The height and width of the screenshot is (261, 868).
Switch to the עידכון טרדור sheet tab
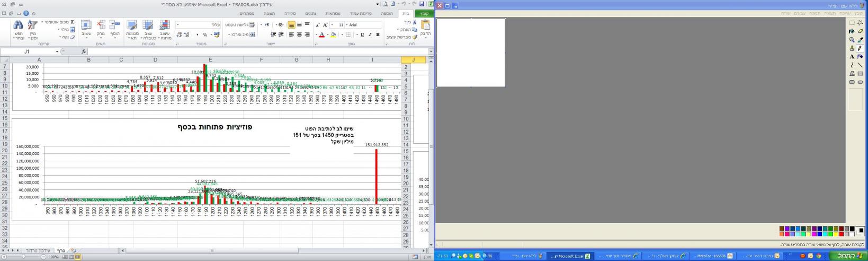(x=38, y=250)
